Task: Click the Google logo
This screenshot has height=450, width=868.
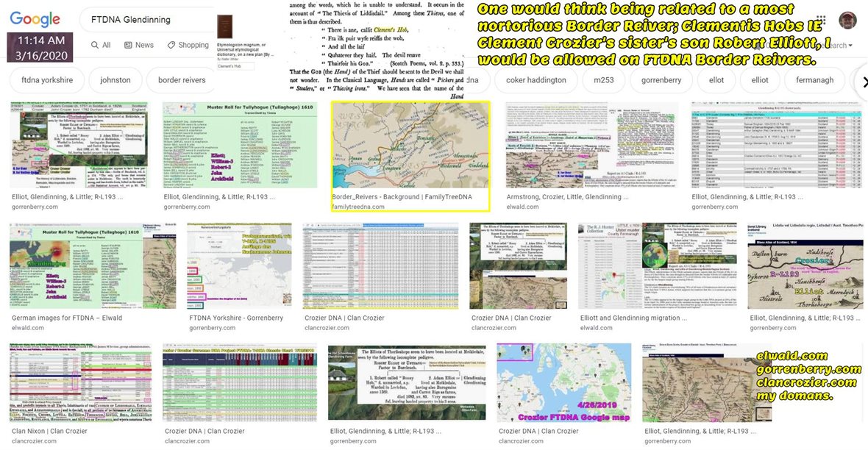Action: 35,19
